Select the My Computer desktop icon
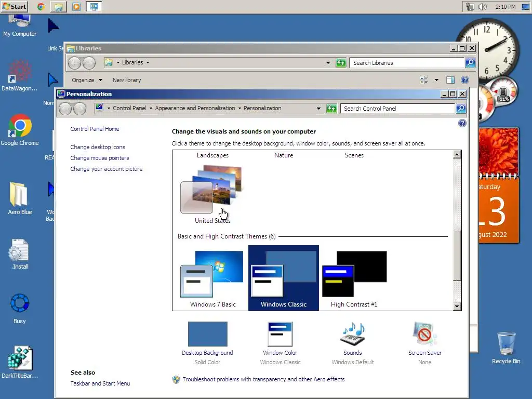The width and height of the screenshot is (532, 399). coord(20,25)
